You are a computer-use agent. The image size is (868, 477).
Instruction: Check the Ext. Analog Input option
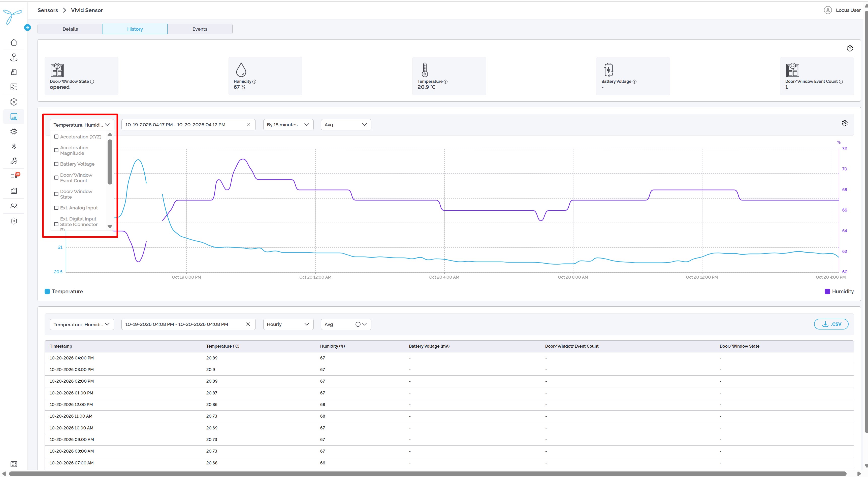pyautogui.click(x=56, y=208)
